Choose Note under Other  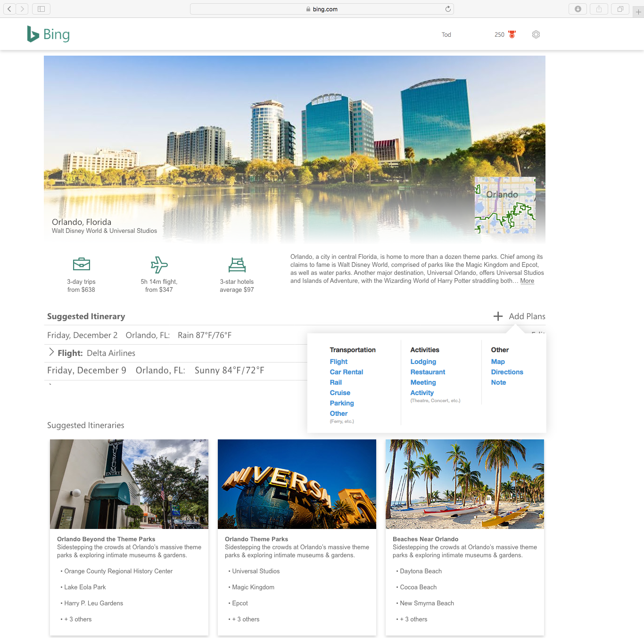498,382
